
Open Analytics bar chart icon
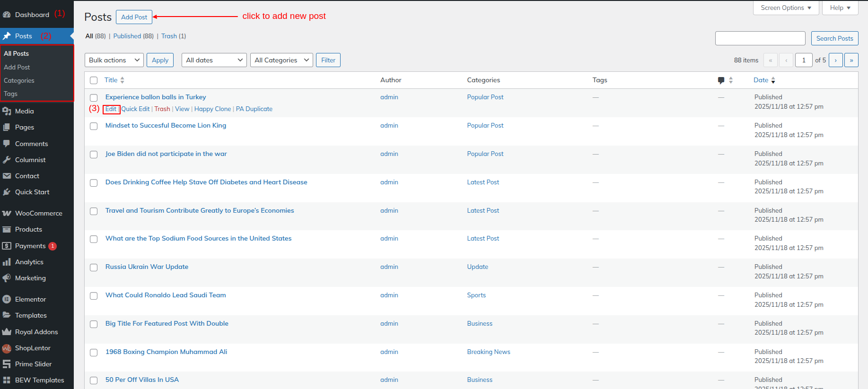7,262
